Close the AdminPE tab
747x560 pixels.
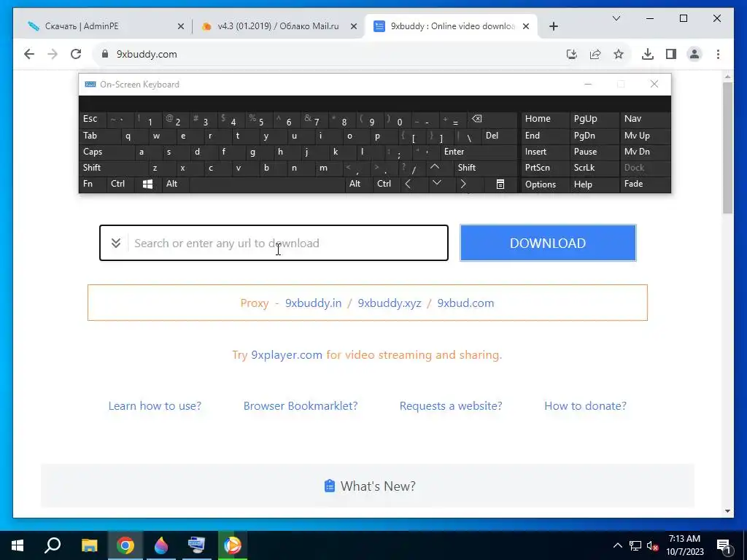(181, 26)
